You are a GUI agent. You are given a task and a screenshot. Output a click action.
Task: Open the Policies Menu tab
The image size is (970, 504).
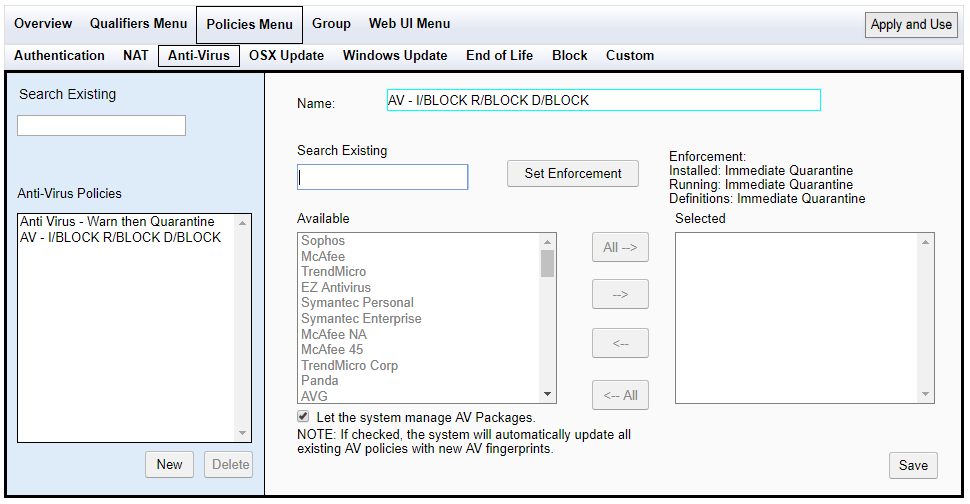(x=249, y=25)
